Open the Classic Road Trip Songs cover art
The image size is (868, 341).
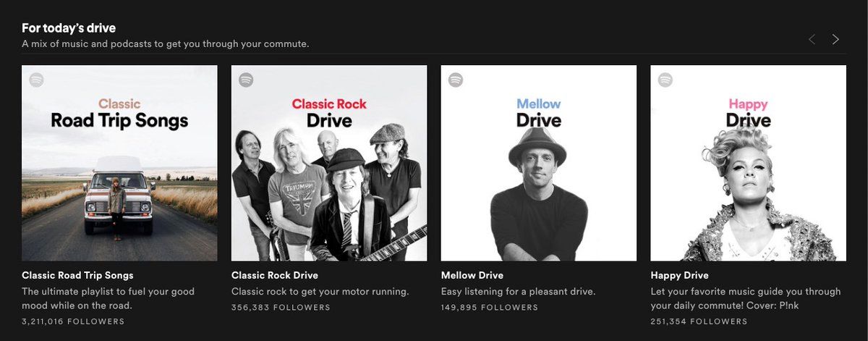click(x=119, y=163)
